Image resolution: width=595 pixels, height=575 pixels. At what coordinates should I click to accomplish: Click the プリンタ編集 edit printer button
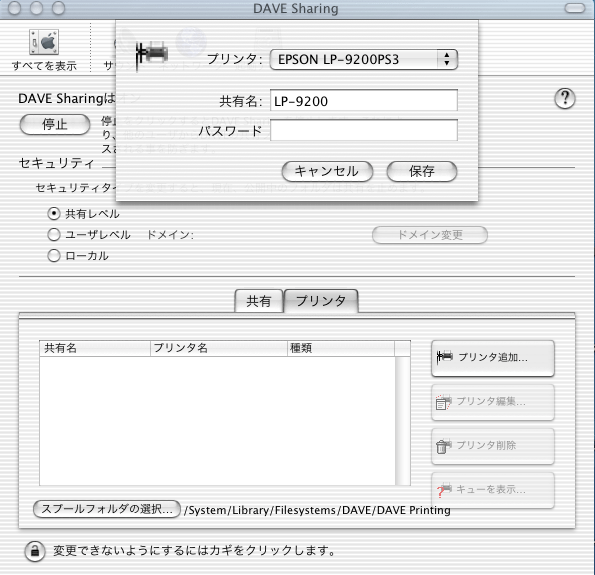493,402
